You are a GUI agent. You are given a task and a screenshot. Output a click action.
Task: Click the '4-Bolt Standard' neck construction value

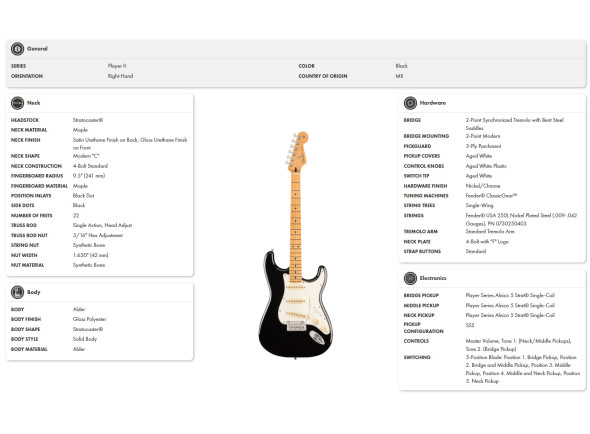pyautogui.click(x=90, y=166)
